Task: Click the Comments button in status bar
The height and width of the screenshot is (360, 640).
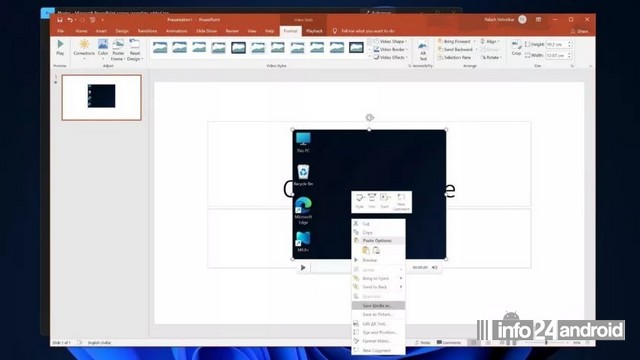Action: (x=449, y=342)
